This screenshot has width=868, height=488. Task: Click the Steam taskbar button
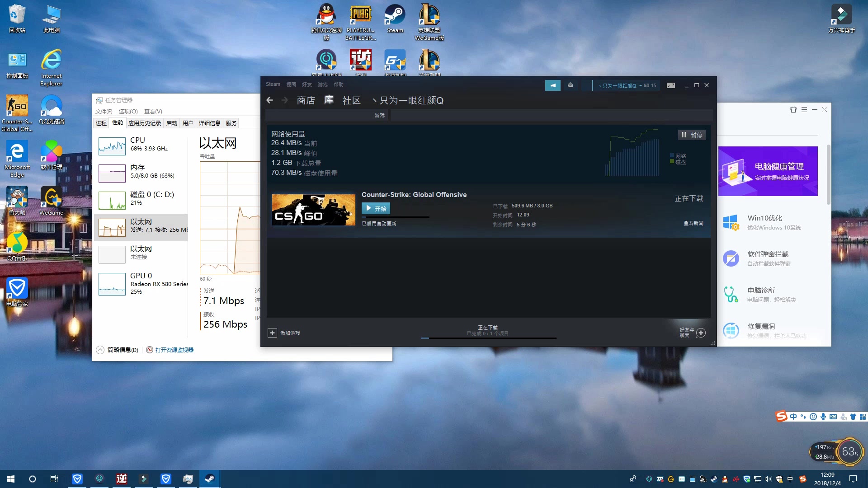tap(210, 479)
